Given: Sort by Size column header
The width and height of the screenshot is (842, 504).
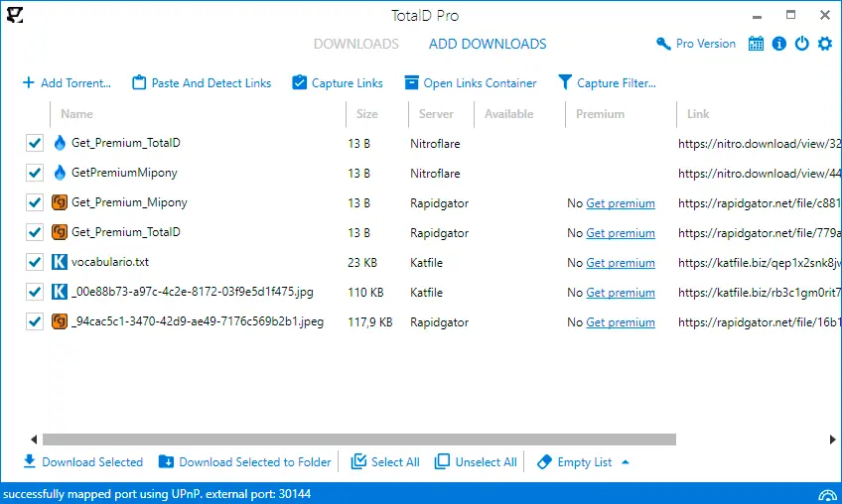Looking at the screenshot, I should (x=366, y=114).
